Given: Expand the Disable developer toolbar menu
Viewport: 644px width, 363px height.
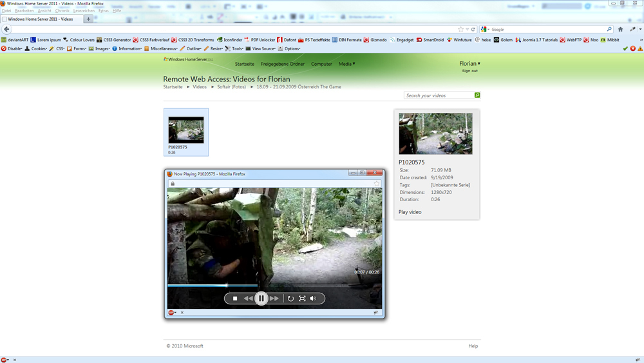Looking at the screenshot, I should pyautogui.click(x=12, y=48).
